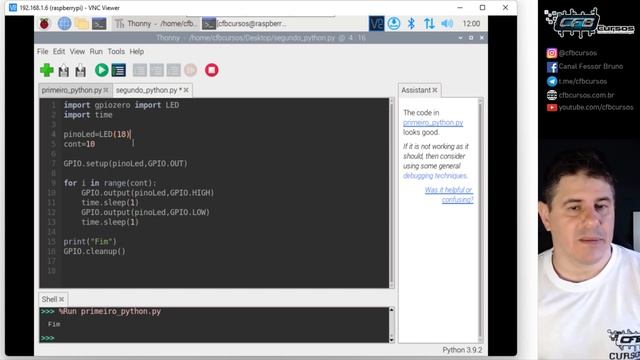Click code line 'pinoLed=LED(18)'

click(x=97, y=134)
